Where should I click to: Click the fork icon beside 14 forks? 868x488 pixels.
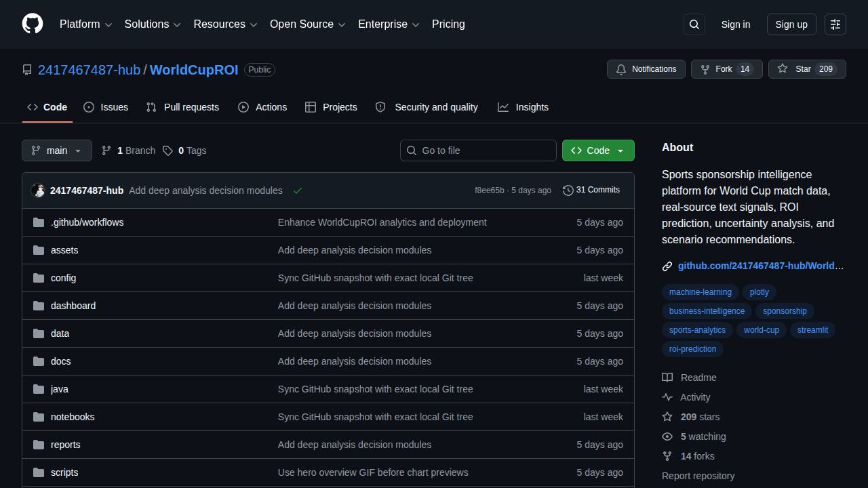tap(667, 456)
